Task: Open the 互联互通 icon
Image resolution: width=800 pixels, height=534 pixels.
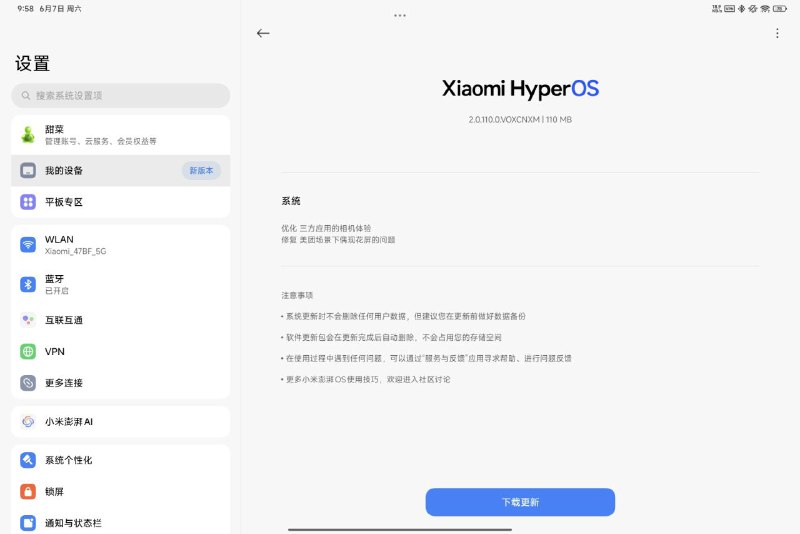Action: [28, 320]
